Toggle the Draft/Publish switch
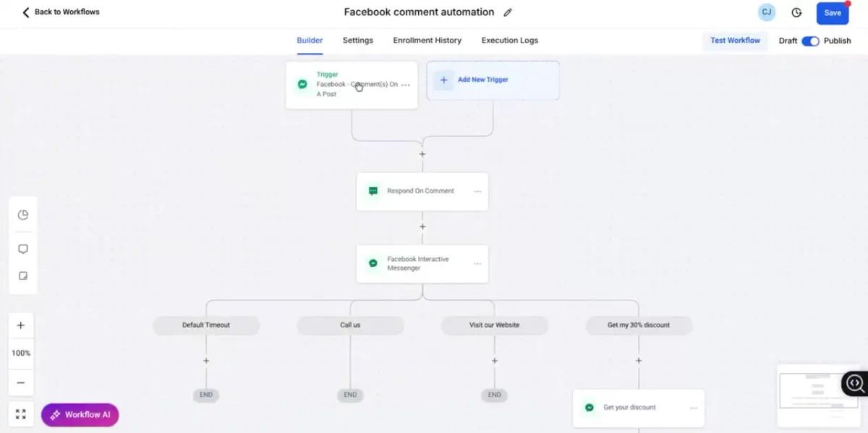Viewport: 868px width, 433px height. pos(810,41)
